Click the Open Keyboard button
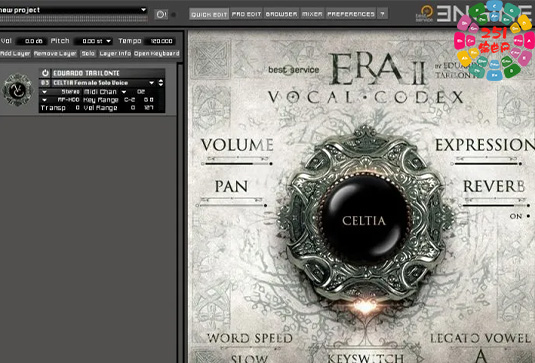535x363 pixels. point(157,54)
